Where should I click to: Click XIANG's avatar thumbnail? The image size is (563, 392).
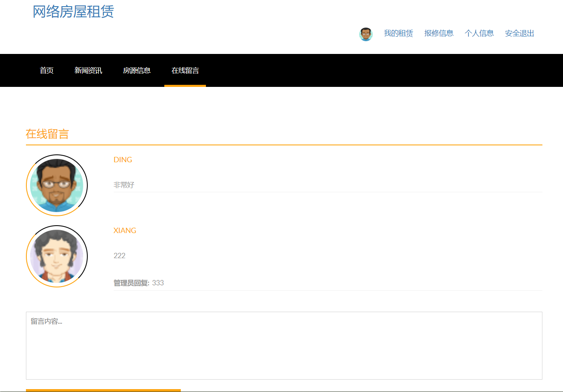(x=57, y=256)
